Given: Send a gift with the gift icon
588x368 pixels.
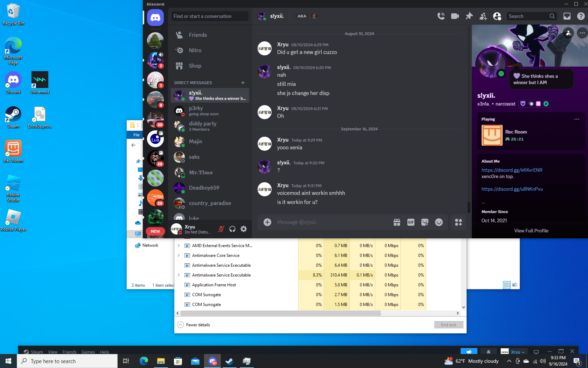Looking at the screenshot, I should point(397,222).
